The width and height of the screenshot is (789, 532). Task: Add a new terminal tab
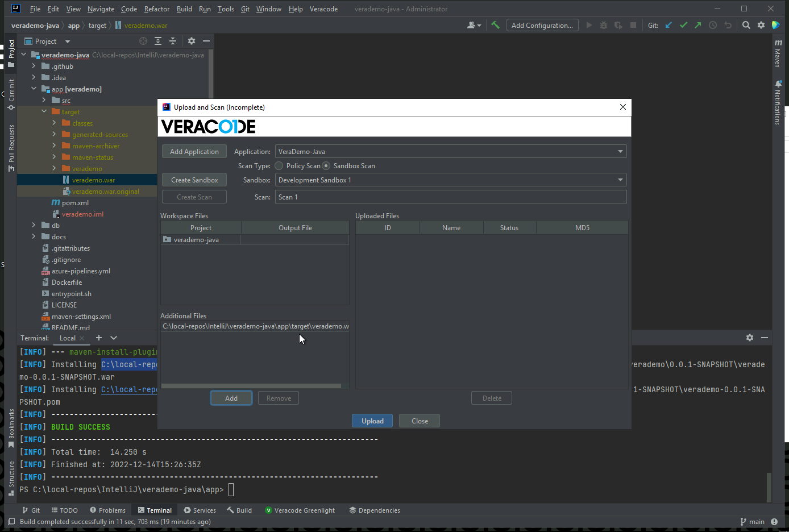click(98, 338)
